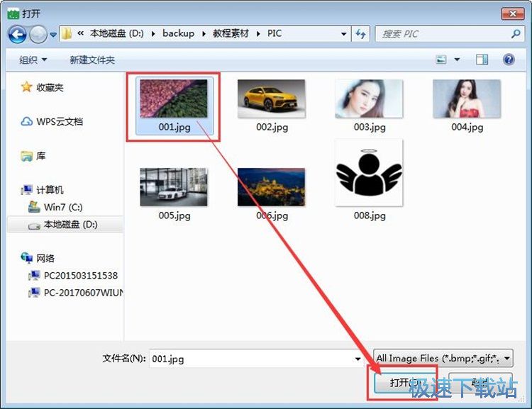Click the dialog title bar app icon
The width and height of the screenshot is (532, 409).
coord(13,14)
